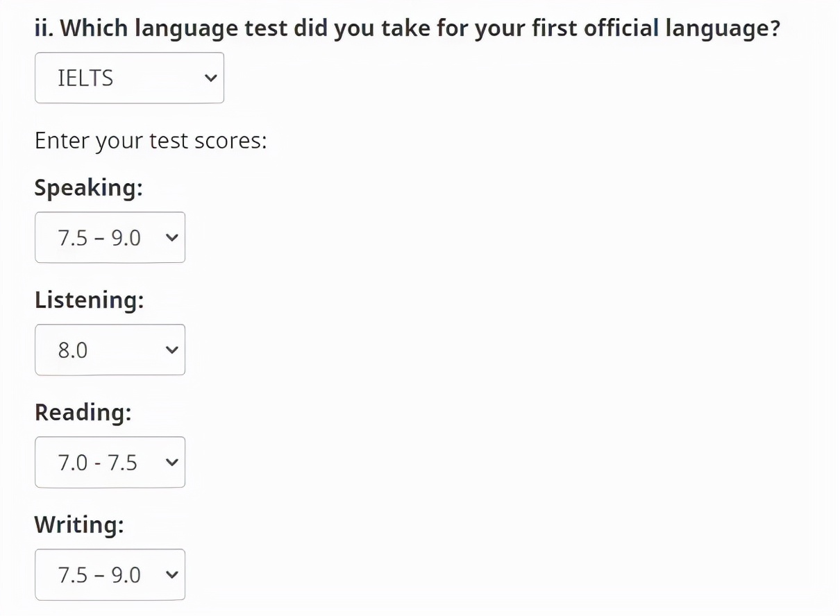840x616 pixels.
Task: Click the Writing field label
Action: click(79, 524)
